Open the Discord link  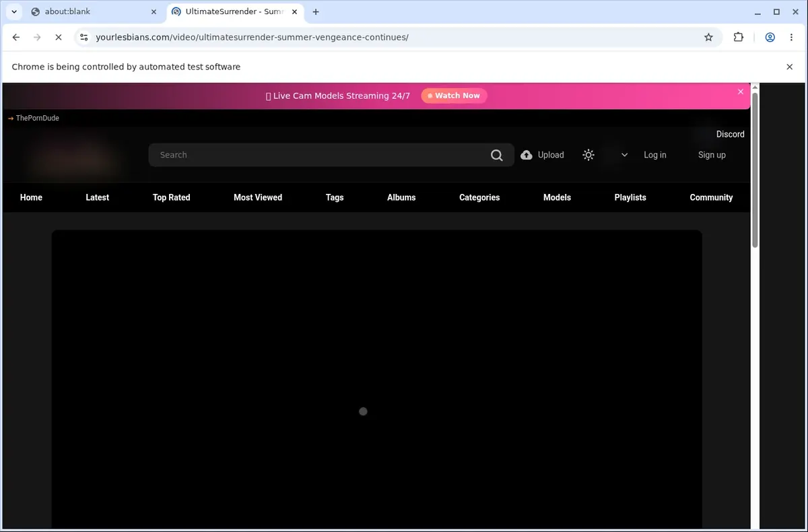730,134
